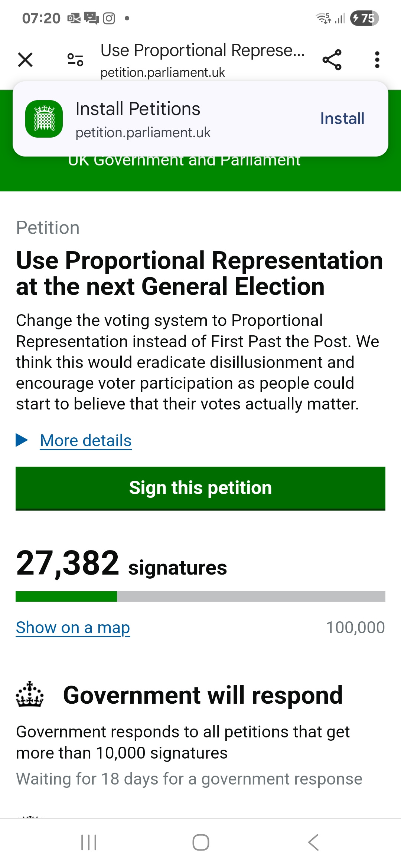
Task: Tap the signature progress bar
Action: [x=200, y=596]
